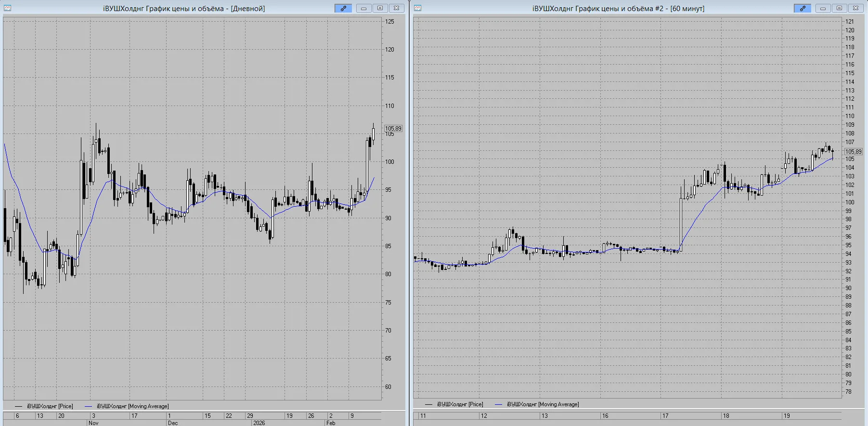The image size is (868, 426).
Task: Click the link/anchor icon in the daily chart title bar
Action: tap(343, 8)
